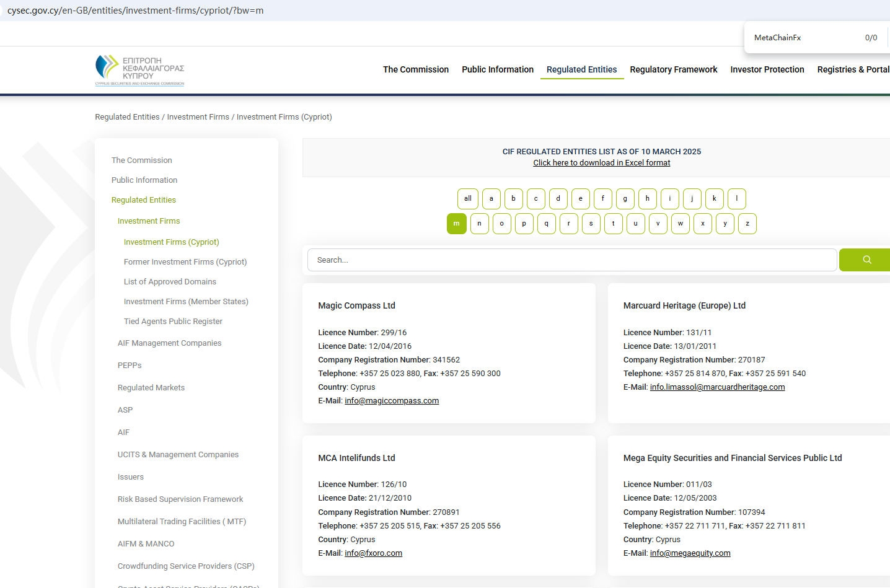Select the 'all' letter filter
890x588 pixels.
click(468, 199)
